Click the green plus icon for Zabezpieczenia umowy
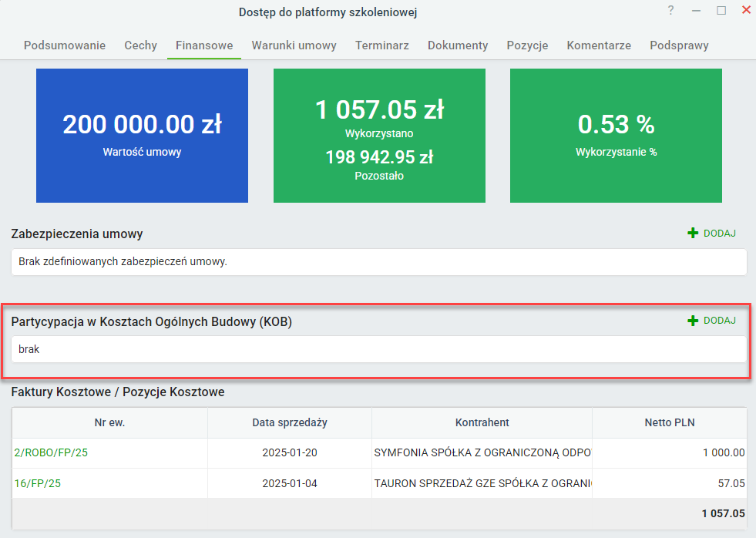This screenshot has width=756, height=538. [693, 234]
